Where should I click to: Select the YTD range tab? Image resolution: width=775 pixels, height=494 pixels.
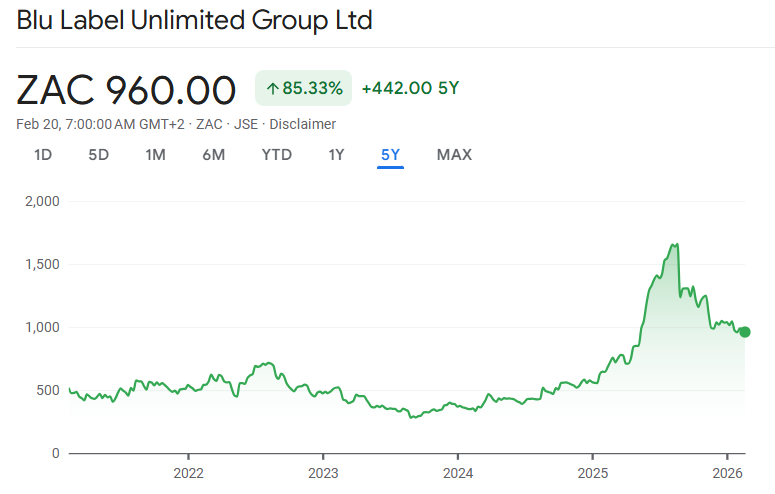[x=277, y=155]
